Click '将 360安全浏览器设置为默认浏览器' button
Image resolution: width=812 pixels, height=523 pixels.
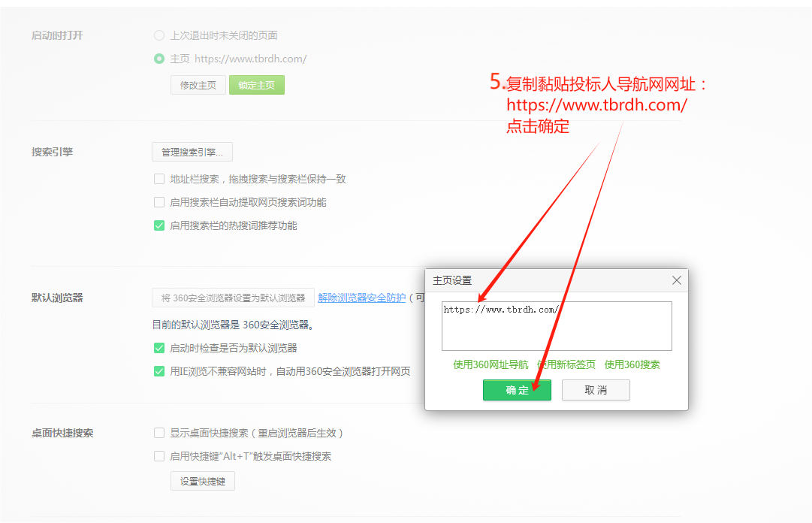coord(233,298)
